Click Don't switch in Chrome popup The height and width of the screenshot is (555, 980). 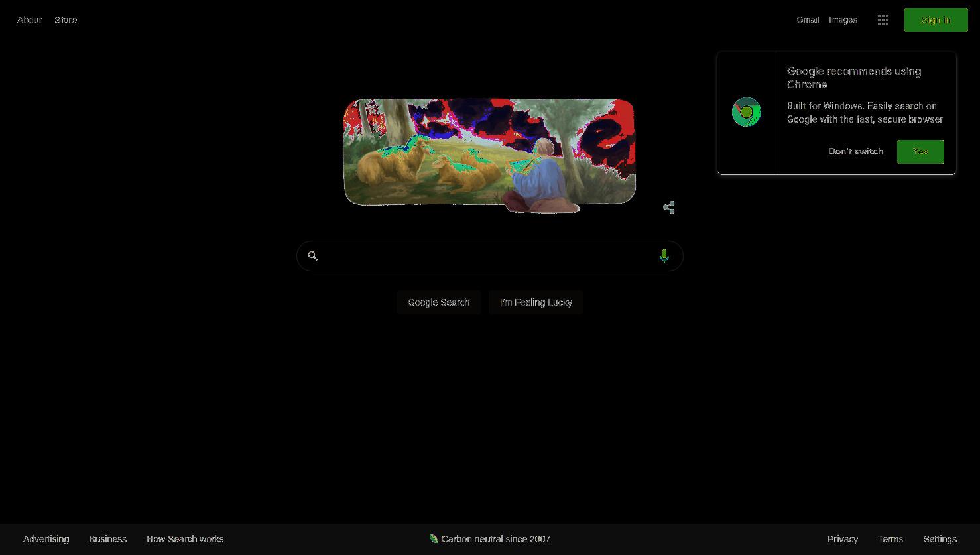(x=855, y=151)
